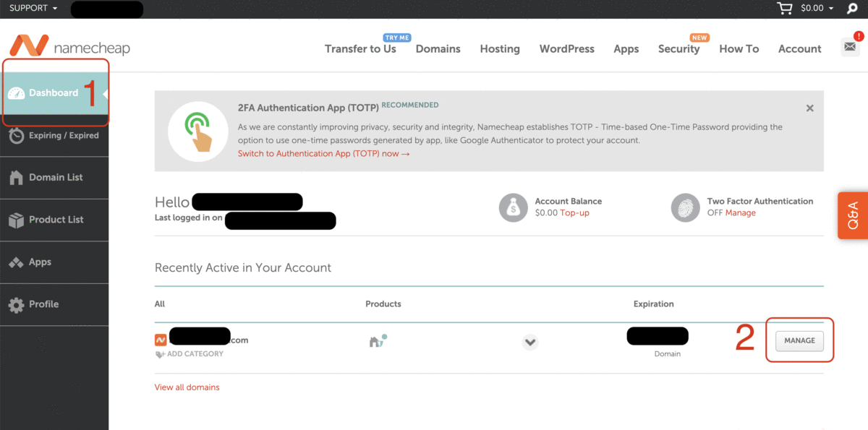Screen dimensions: 868x430
Task: Select Expiring / Expired in sidebar
Action: tap(54, 135)
